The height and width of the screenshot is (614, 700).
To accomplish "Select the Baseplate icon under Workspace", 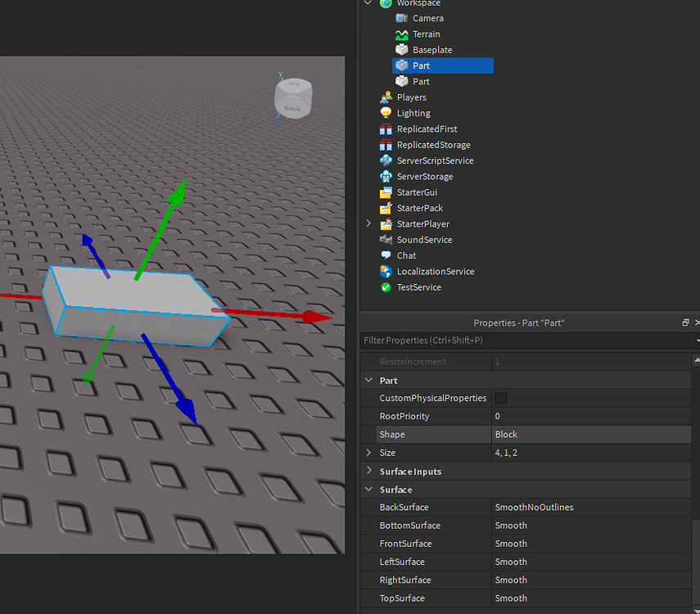I will pos(401,49).
